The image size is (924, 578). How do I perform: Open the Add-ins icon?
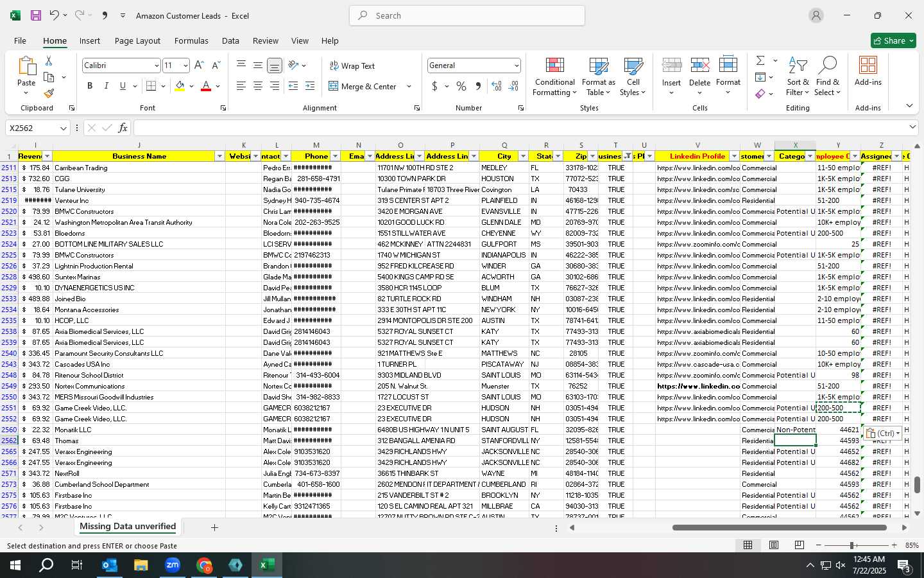[x=868, y=66]
